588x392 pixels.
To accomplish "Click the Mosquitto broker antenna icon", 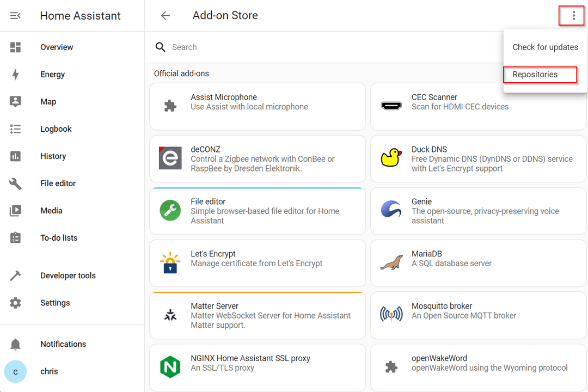I will [391, 314].
